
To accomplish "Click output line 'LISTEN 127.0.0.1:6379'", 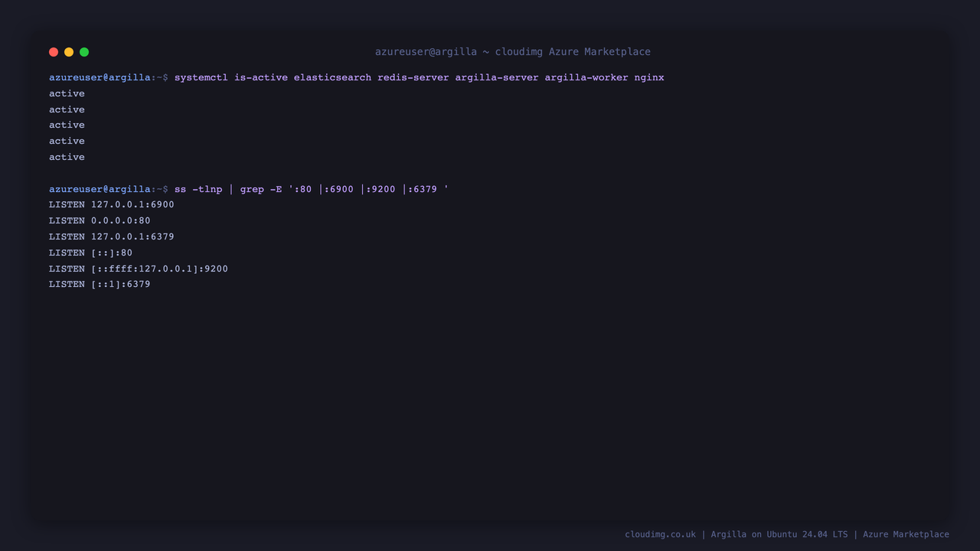I will [x=112, y=237].
